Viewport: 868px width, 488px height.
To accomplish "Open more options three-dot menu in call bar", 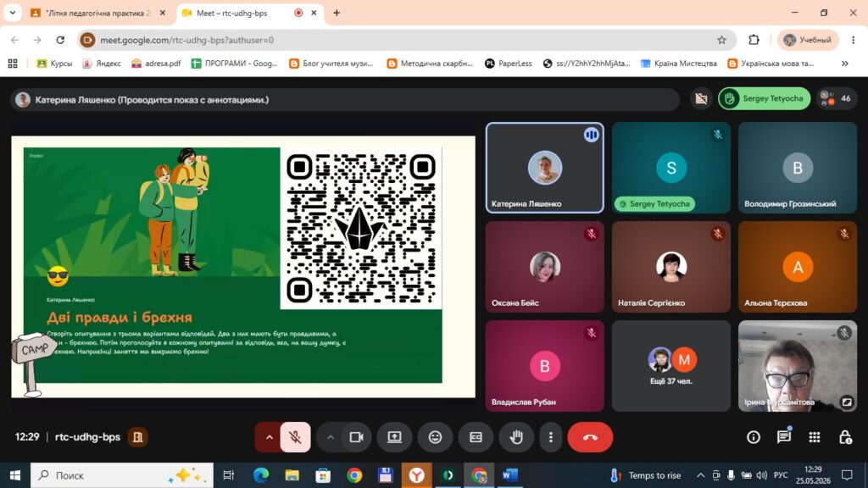I will 550,437.
